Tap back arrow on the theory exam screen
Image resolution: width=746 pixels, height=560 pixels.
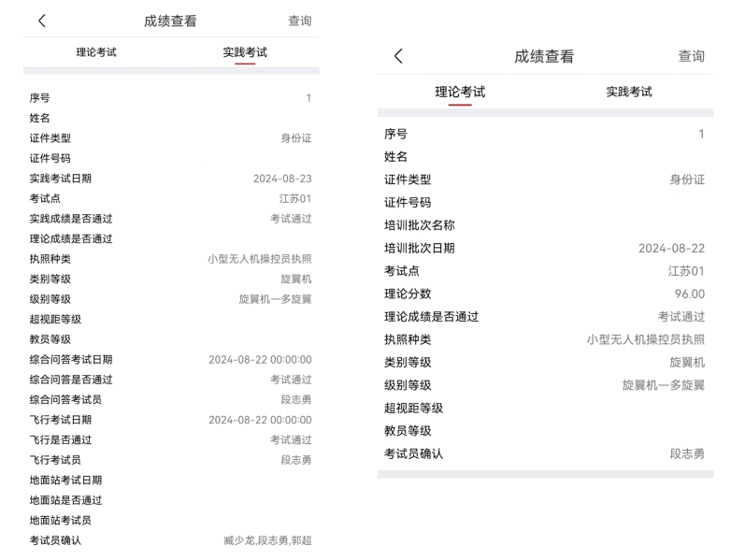pyautogui.click(x=398, y=56)
